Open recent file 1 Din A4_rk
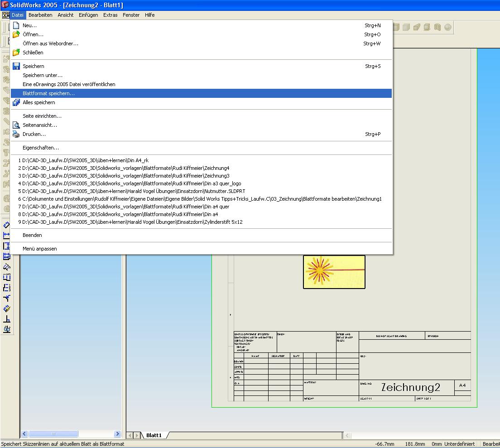Viewport: 500px width, 448px height. (201, 160)
